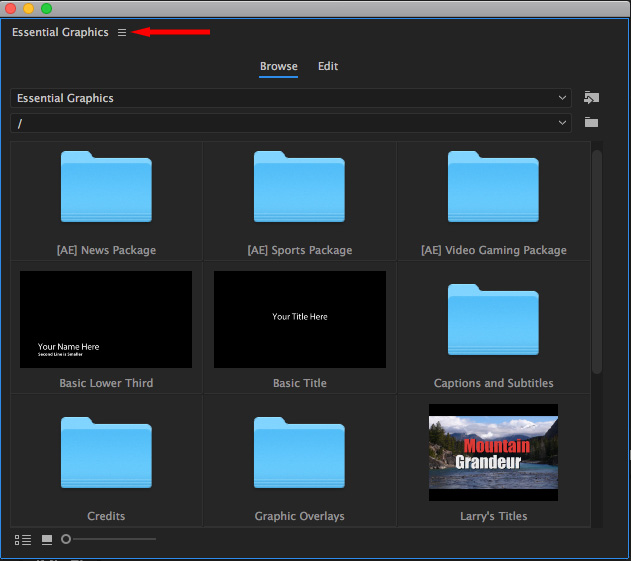Click the folder icon beside the path field
Viewport: 631px width, 561px height.
coord(591,122)
